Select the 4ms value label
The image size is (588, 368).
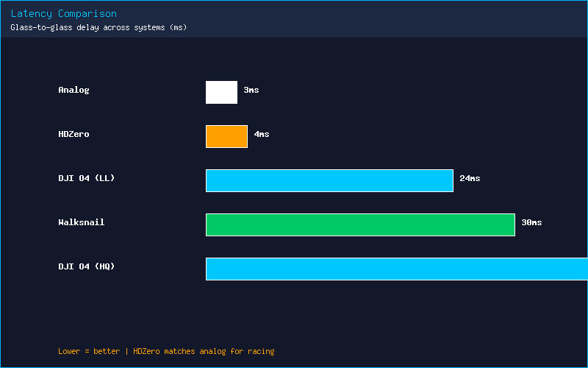262,134
